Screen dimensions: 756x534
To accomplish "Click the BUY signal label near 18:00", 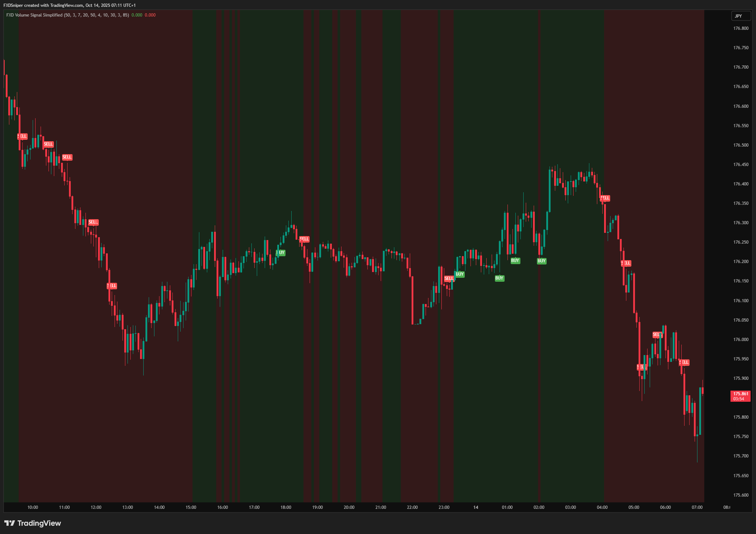I will (281, 253).
